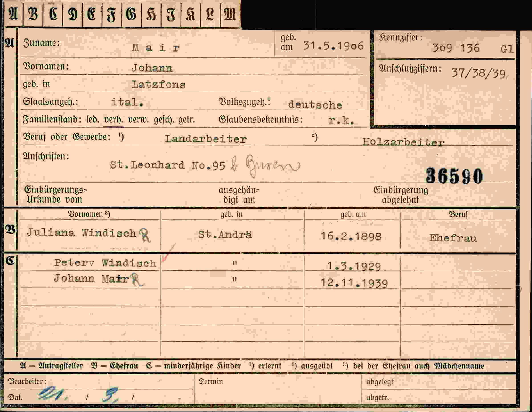This screenshot has height=412, width=532.
Task: Click the Vornamen value 'Johann' in section A
Action: point(152,68)
